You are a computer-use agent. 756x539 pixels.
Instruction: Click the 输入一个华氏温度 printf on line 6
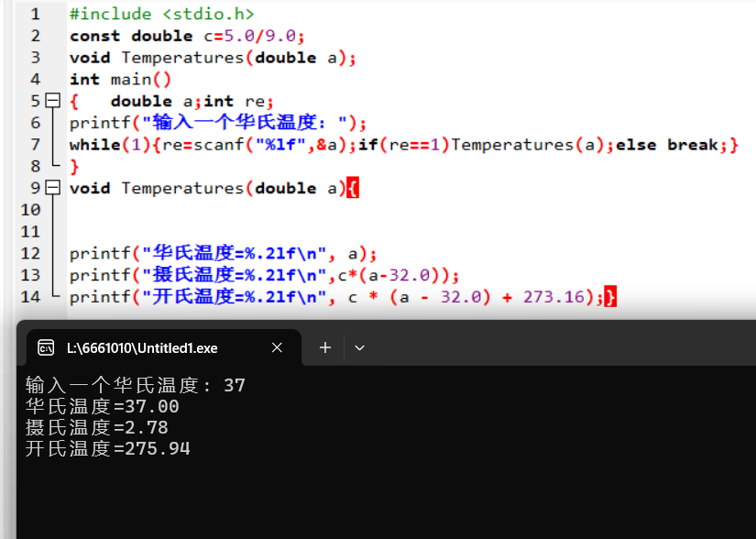[x=218, y=123]
